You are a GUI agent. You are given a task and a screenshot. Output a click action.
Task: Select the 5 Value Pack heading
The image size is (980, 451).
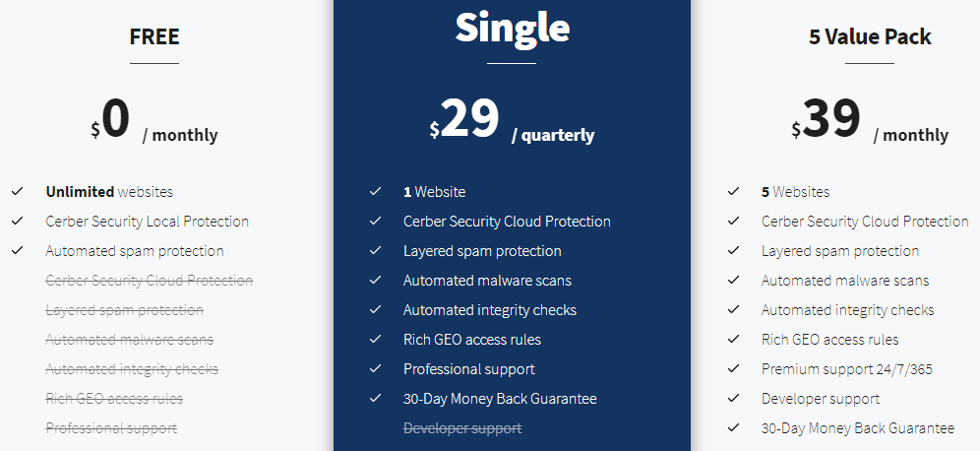(x=870, y=37)
